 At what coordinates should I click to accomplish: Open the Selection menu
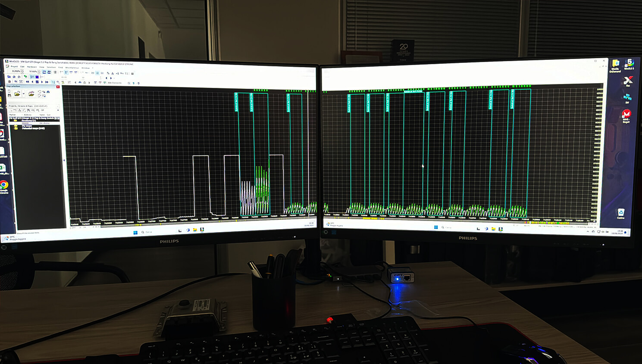51,68
